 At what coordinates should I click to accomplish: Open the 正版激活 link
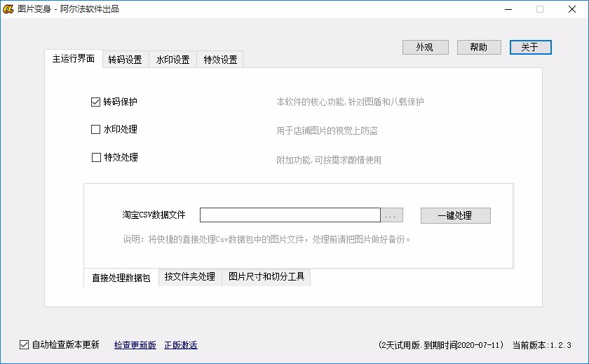click(x=181, y=345)
